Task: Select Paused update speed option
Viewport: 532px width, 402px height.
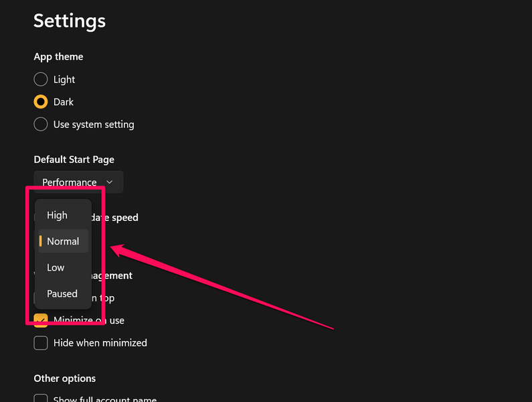Action: 62,293
